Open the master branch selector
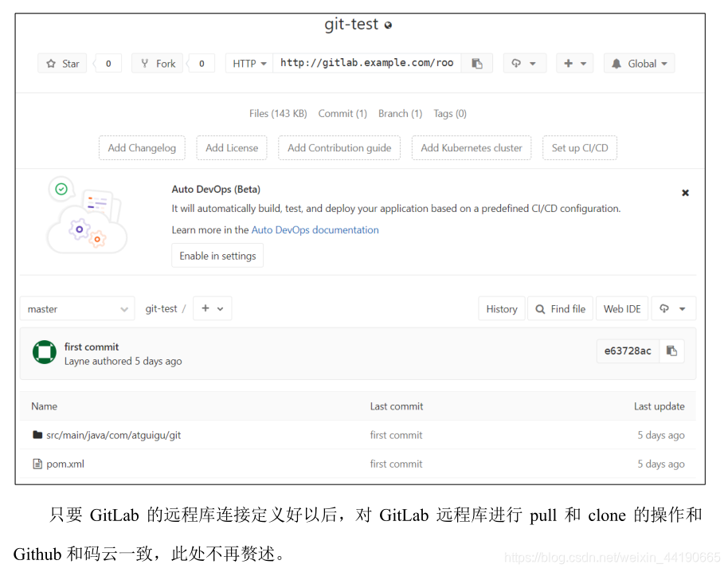728x572 pixels. click(77, 309)
